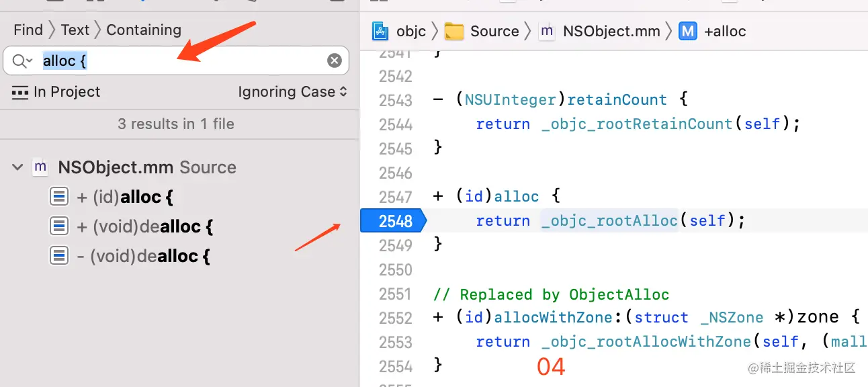Open the Ignoring Case dropdown
The image size is (868, 387).
[293, 92]
